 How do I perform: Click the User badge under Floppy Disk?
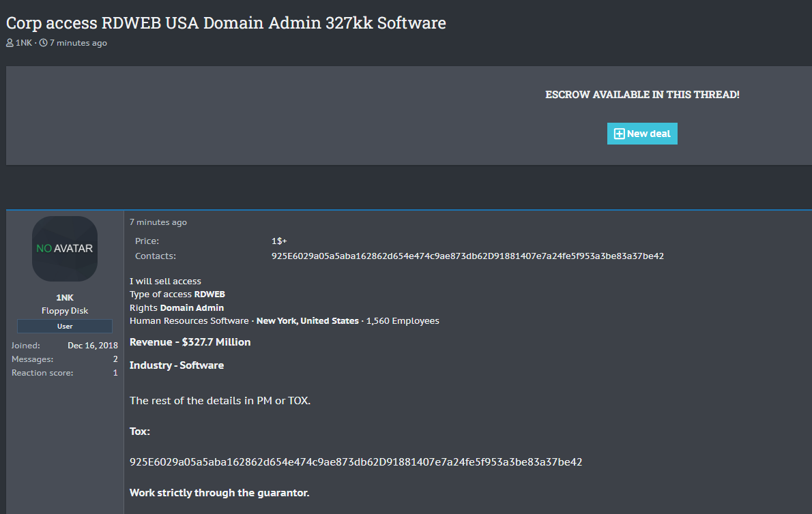(x=65, y=326)
